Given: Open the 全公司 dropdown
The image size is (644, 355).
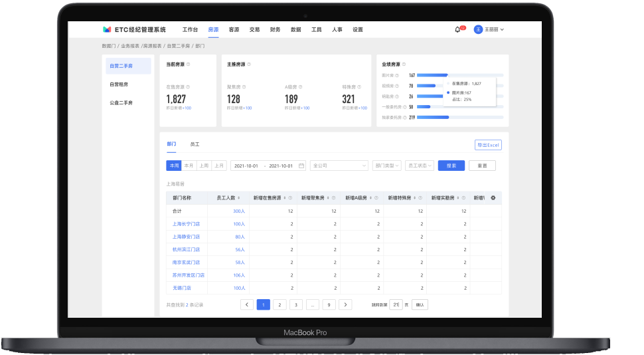Looking at the screenshot, I should 339,166.
